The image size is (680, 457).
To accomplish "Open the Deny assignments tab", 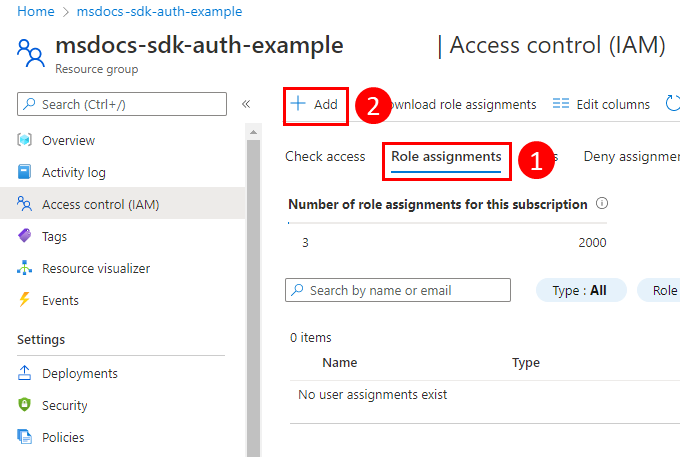I will pyautogui.click(x=632, y=156).
